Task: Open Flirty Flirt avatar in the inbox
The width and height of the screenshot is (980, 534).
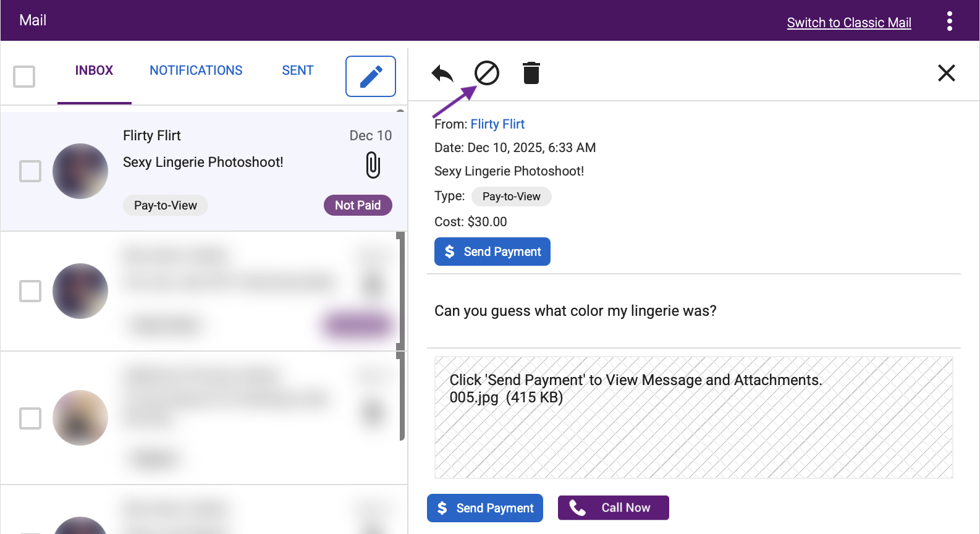Action: (x=80, y=171)
